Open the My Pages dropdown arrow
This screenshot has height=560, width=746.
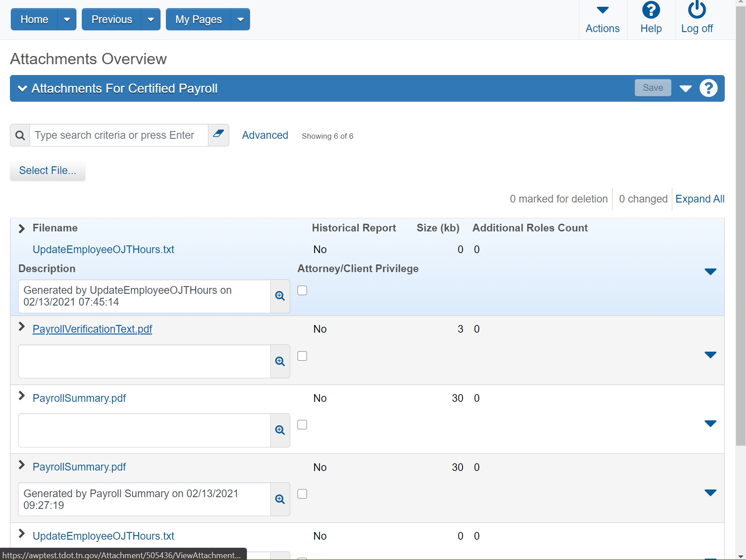[241, 19]
